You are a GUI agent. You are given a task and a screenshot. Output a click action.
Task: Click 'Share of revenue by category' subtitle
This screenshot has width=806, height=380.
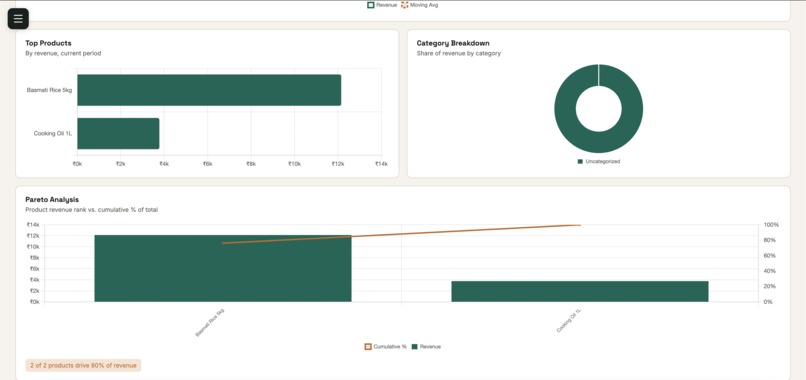(459, 53)
